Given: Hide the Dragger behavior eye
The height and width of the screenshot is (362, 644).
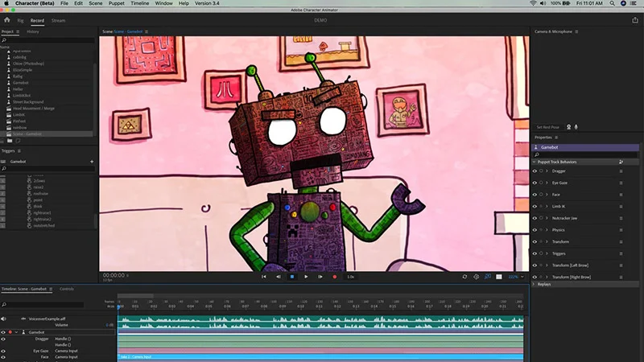Looking at the screenshot, I should pyautogui.click(x=535, y=171).
